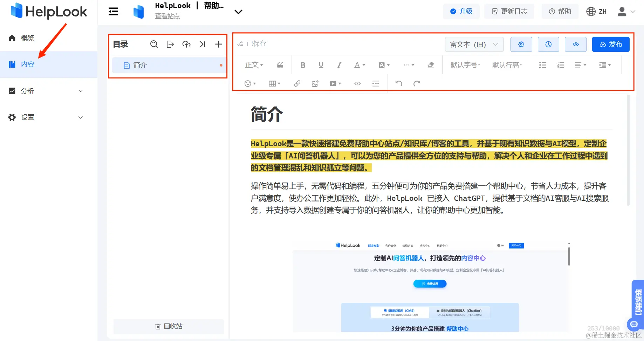The height and width of the screenshot is (341, 644).
Task: Collapse the sidebar with the menu fold icon
Action: pos(113,12)
